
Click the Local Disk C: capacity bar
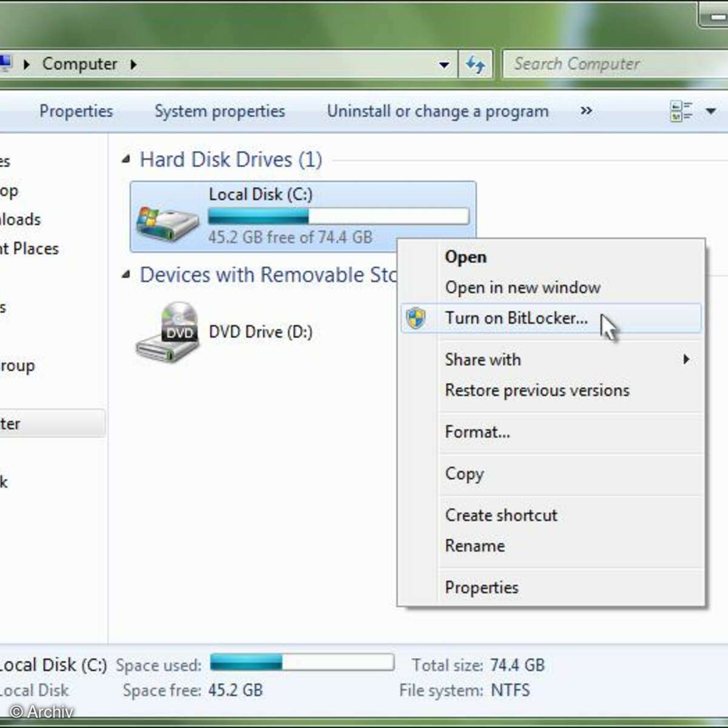point(338,216)
